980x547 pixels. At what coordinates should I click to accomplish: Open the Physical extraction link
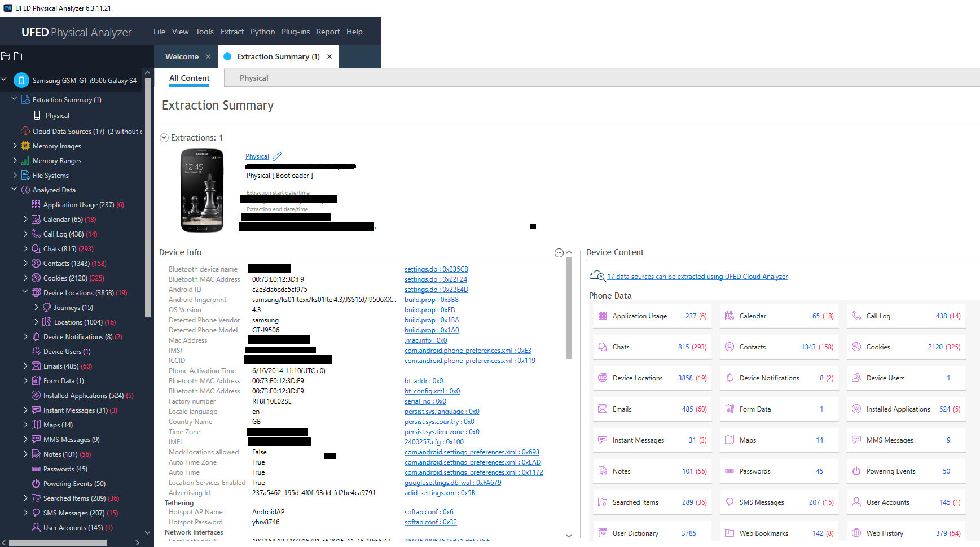point(257,156)
